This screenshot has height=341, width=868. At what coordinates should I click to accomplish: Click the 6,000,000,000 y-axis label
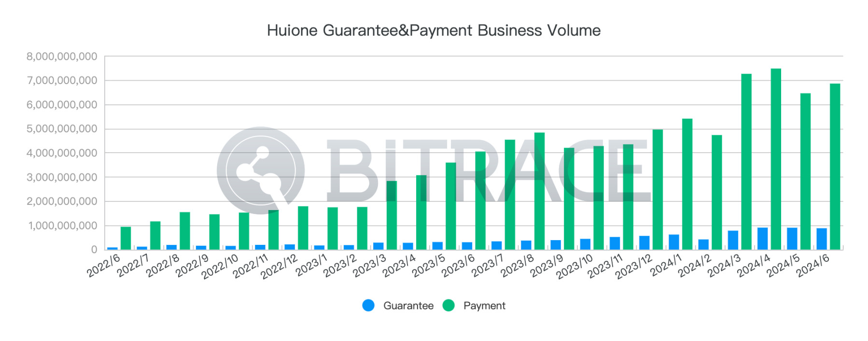(x=62, y=105)
